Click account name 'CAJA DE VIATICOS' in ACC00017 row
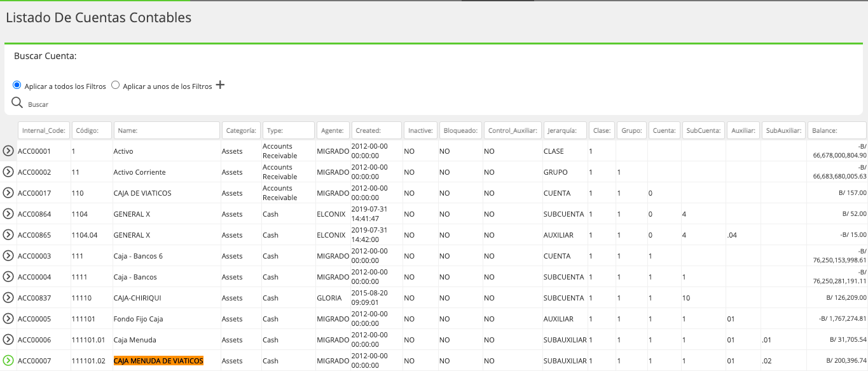Image resolution: width=868 pixels, height=371 pixels. [142, 193]
